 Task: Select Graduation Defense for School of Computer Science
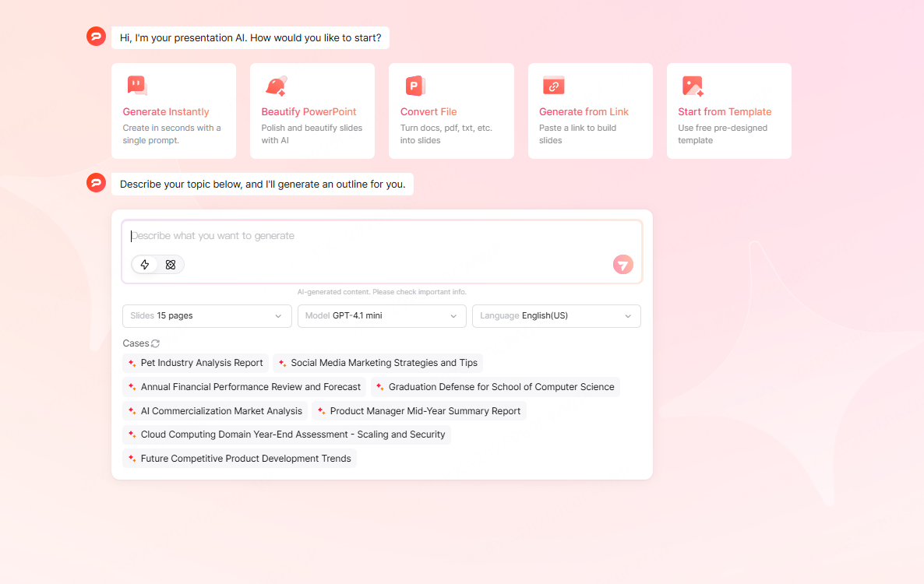click(496, 387)
